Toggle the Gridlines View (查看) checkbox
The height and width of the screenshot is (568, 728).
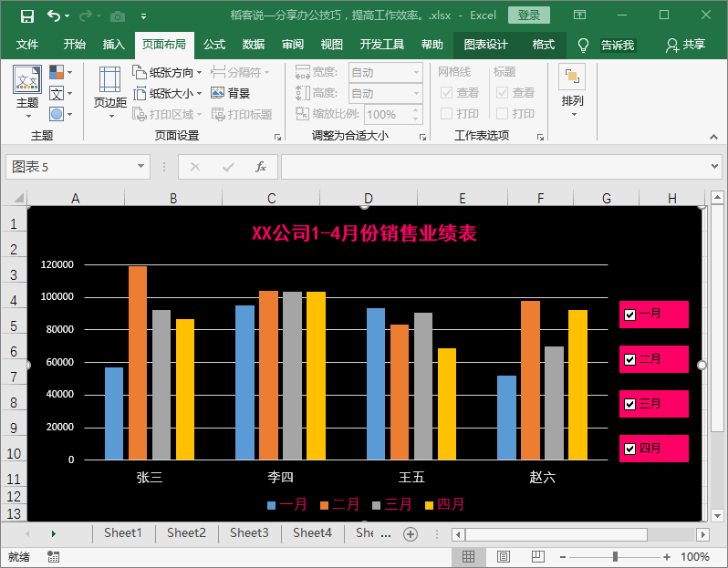click(x=446, y=93)
